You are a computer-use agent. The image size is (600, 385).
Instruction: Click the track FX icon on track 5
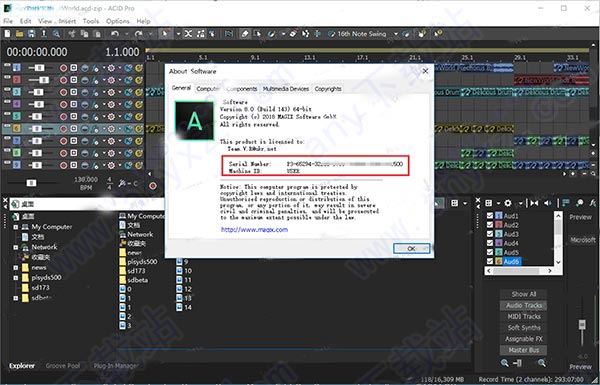coord(95,116)
